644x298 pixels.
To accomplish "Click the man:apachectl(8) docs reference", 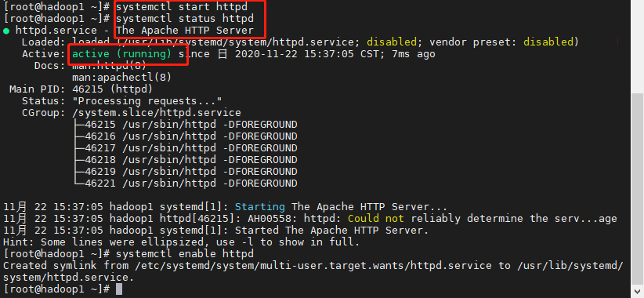I will tap(122, 78).
